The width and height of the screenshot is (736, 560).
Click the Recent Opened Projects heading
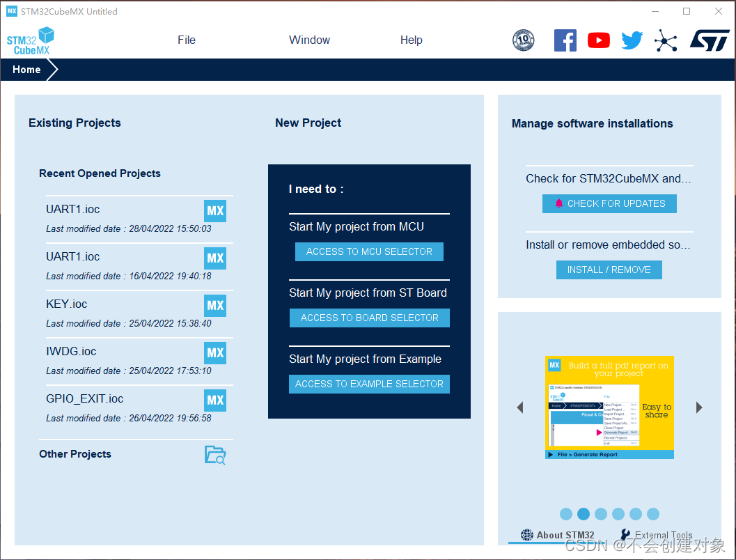pyautogui.click(x=100, y=173)
